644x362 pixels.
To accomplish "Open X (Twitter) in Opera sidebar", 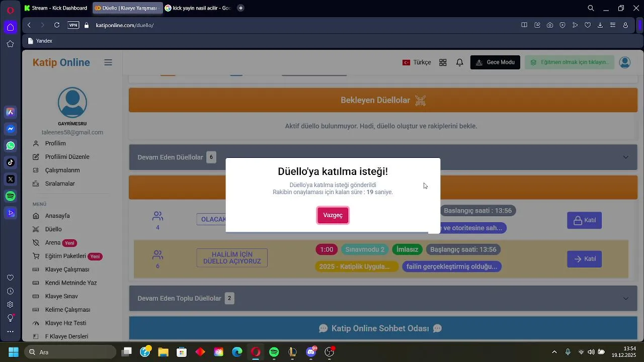I will pos(10,179).
